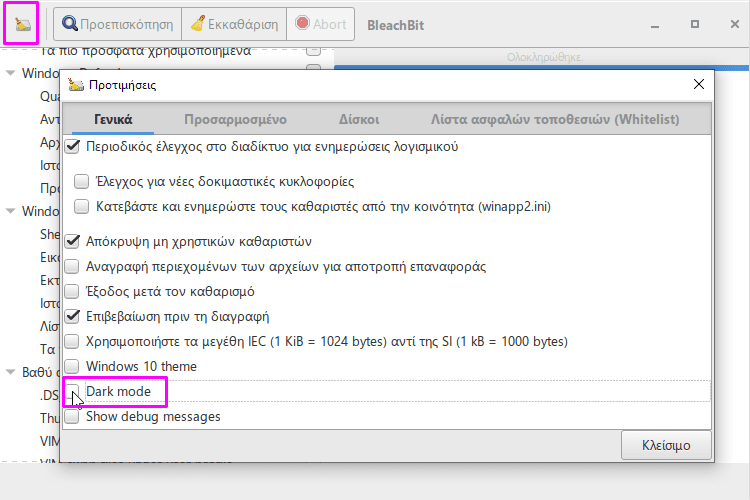Select the .DS tree item in main window
This screenshot has height=500, width=750.
(49, 395)
